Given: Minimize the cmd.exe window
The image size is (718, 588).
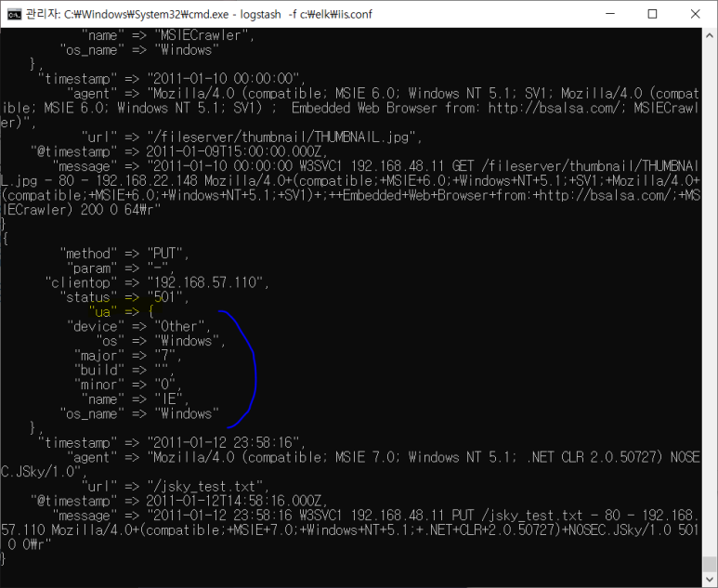Looking at the screenshot, I should coord(610,14).
